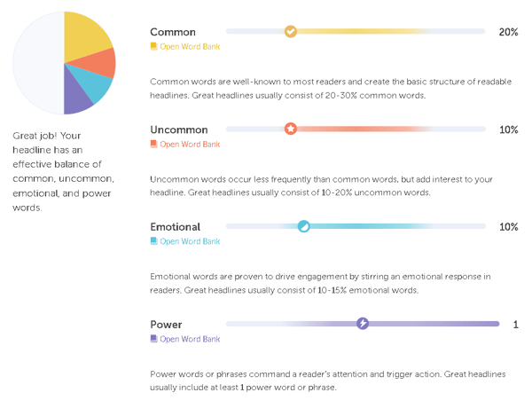Click the Common 20% value

[508, 32]
